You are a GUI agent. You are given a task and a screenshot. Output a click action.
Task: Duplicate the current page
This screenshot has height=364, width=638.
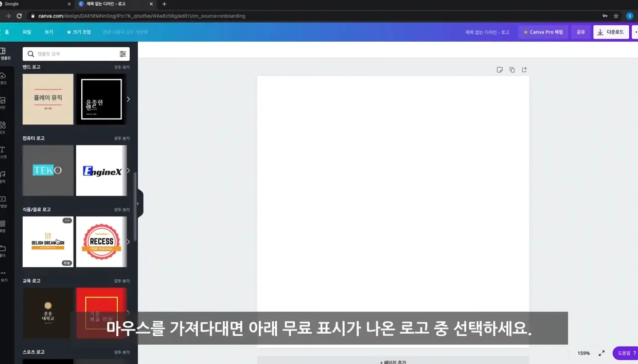point(512,70)
